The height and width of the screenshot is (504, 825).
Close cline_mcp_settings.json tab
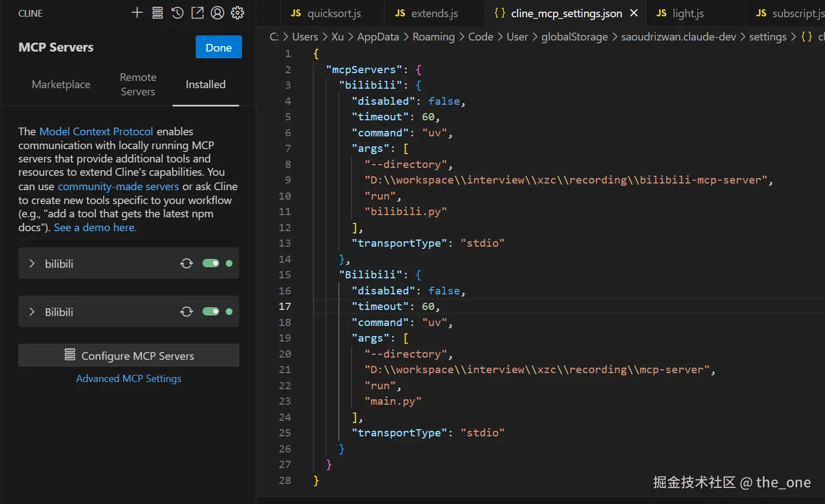(634, 13)
